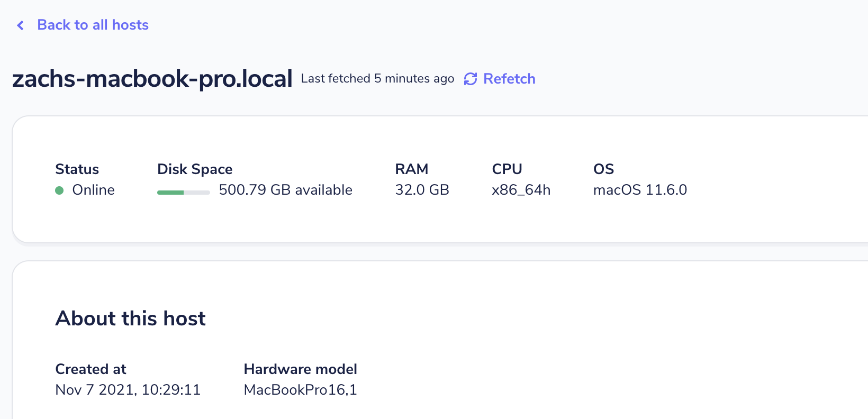Click the MacBookPro16,1 hardware model value
Image resolution: width=868 pixels, height=419 pixels.
300,390
